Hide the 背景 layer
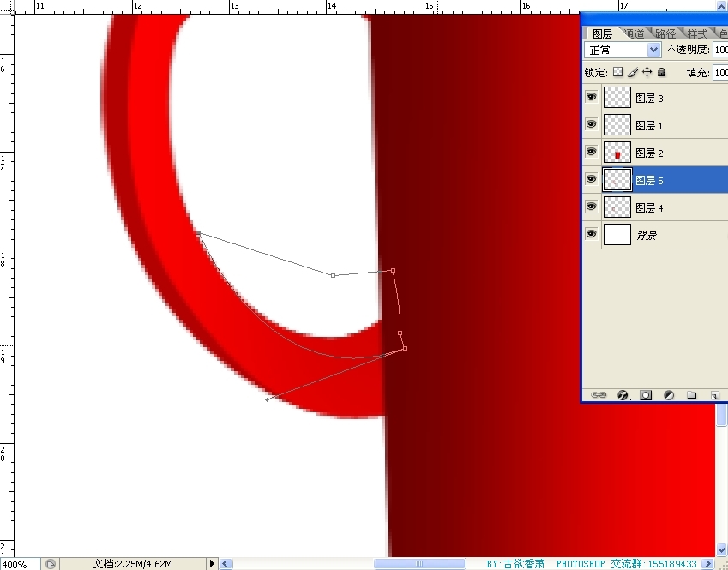Screen dimensions: 728x570 (x=591, y=234)
